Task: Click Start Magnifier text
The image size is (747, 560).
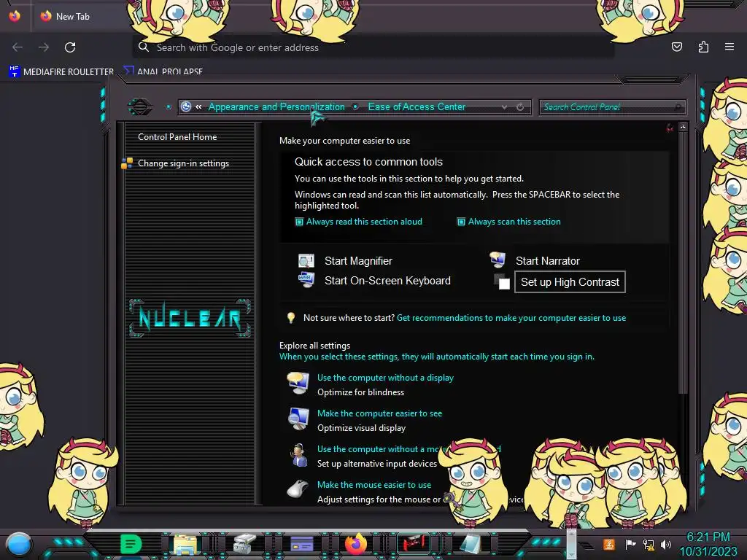Action: click(358, 261)
